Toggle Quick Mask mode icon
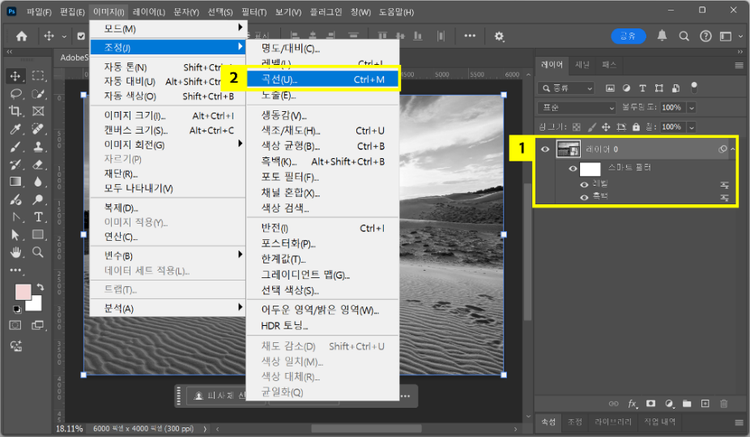Image resolution: width=750 pixels, height=437 pixels. [15, 325]
